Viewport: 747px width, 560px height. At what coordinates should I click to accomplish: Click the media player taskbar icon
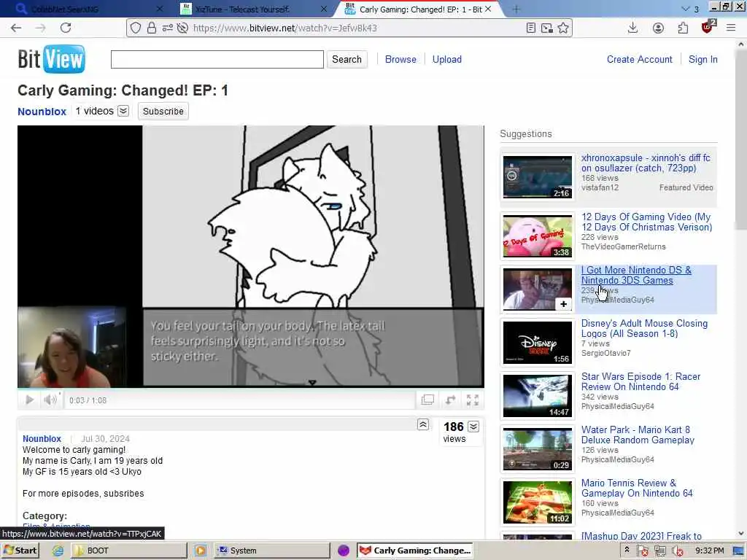(x=200, y=551)
